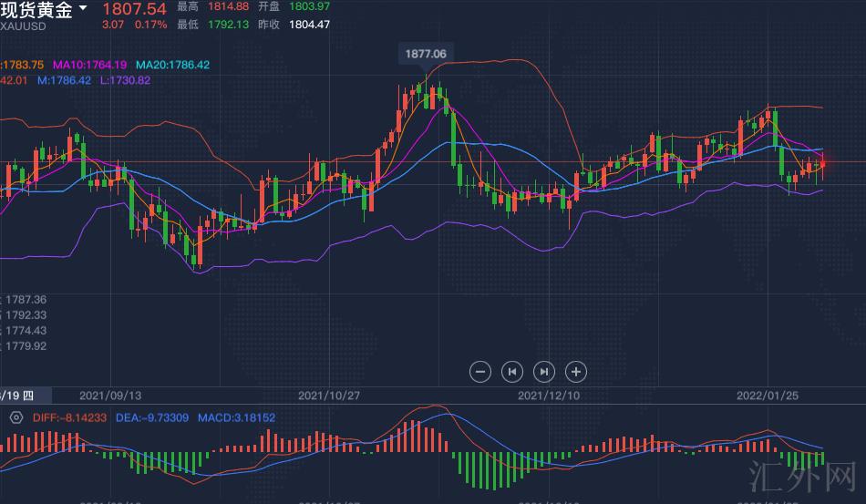Image resolution: width=866 pixels, height=504 pixels.
Task: Click the XAUUSD ticker symbol text
Action: coord(23,26)
